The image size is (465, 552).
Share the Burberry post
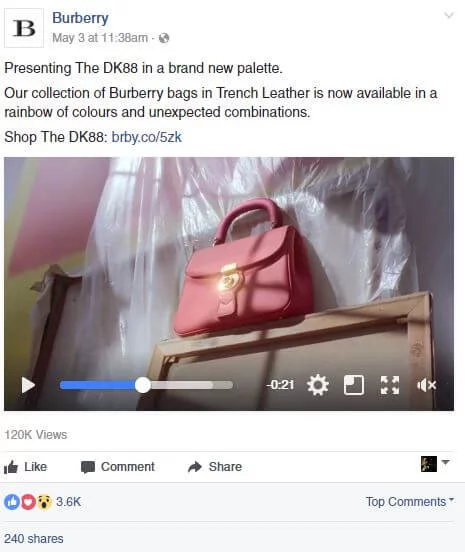pyautogui.click(x=215, y=467)
